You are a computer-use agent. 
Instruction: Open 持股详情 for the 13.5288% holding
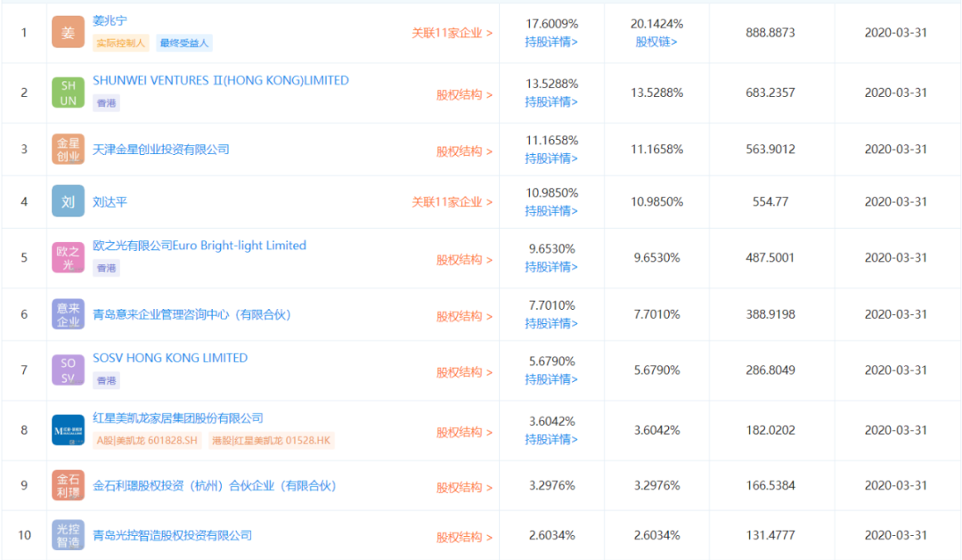[x=551, y=101]
